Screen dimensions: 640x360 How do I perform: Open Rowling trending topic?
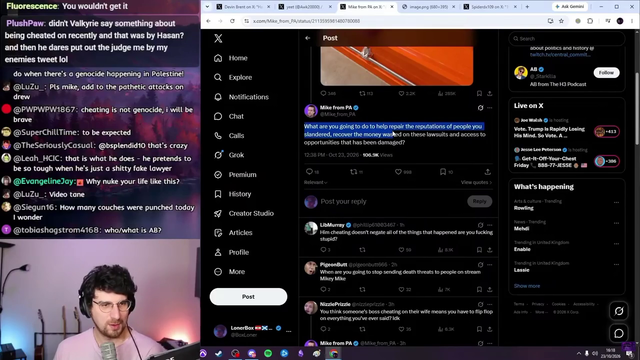524,208
